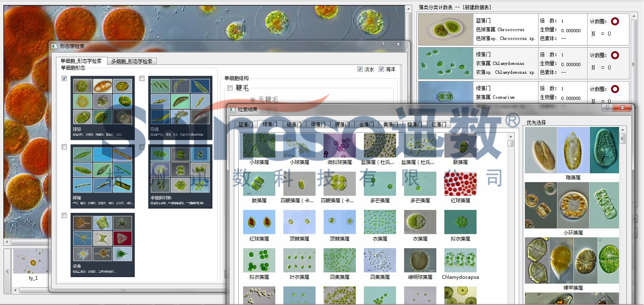644x305 pixels.
Task: Open the 金藻门 tab in 检索结果
Action: pos(367,124)
